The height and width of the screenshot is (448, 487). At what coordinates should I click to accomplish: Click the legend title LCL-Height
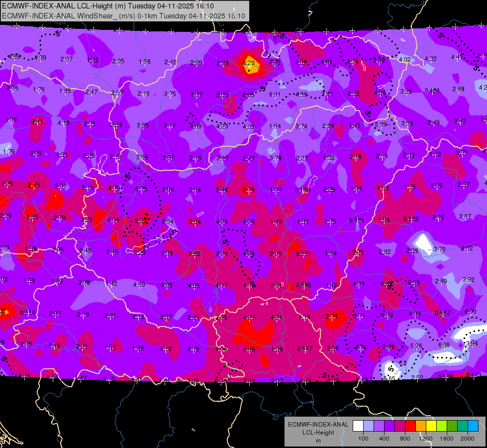click(x=318, y=433)
